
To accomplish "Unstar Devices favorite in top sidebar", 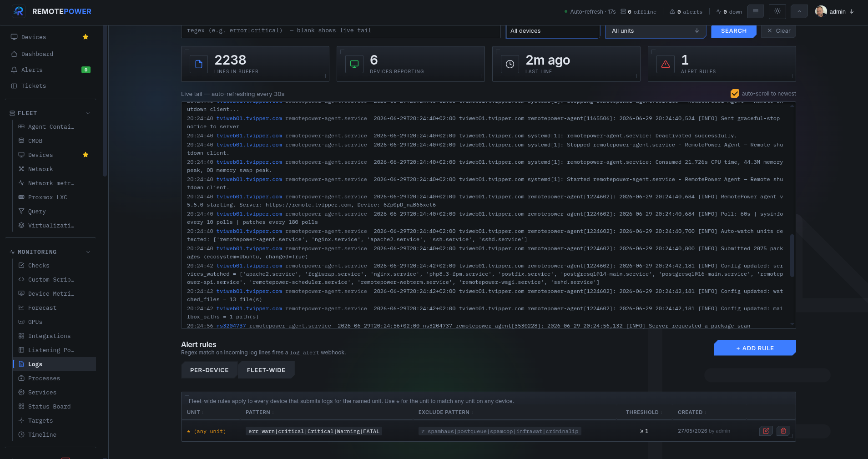I will [x=86, y=37].
